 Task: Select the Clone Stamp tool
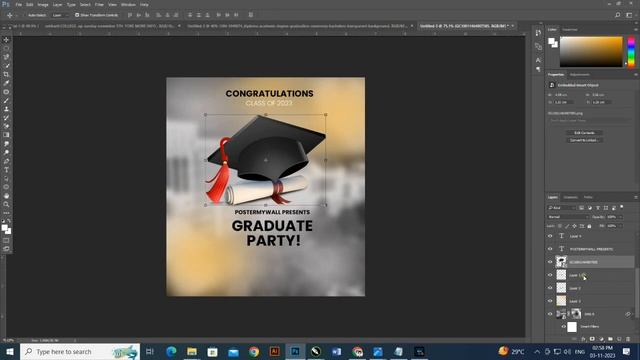pyautogui.click(x=6, y=109)
